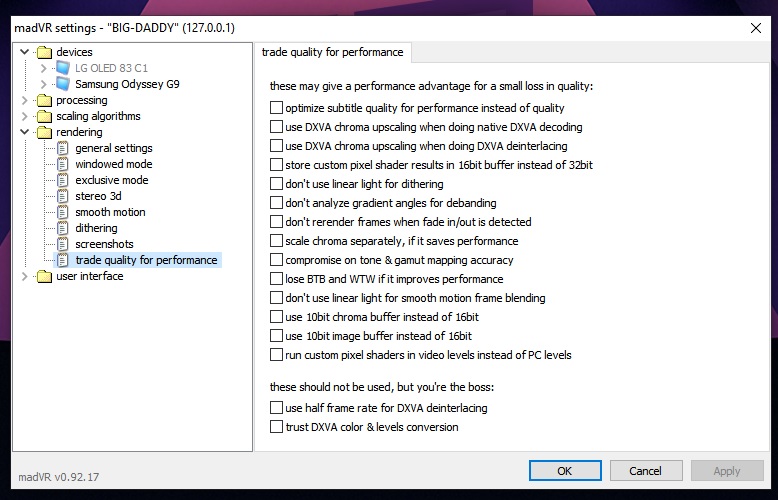Viewport: 778px width, 500px height.
Task: Open the stereo 3d tree item
Action: click(x=98, y=196)
